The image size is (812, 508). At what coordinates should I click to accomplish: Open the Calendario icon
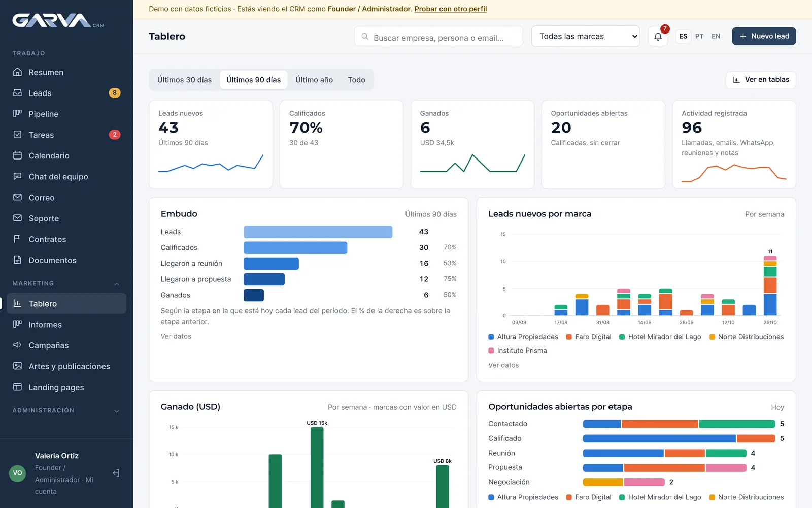tap(17, 155)
